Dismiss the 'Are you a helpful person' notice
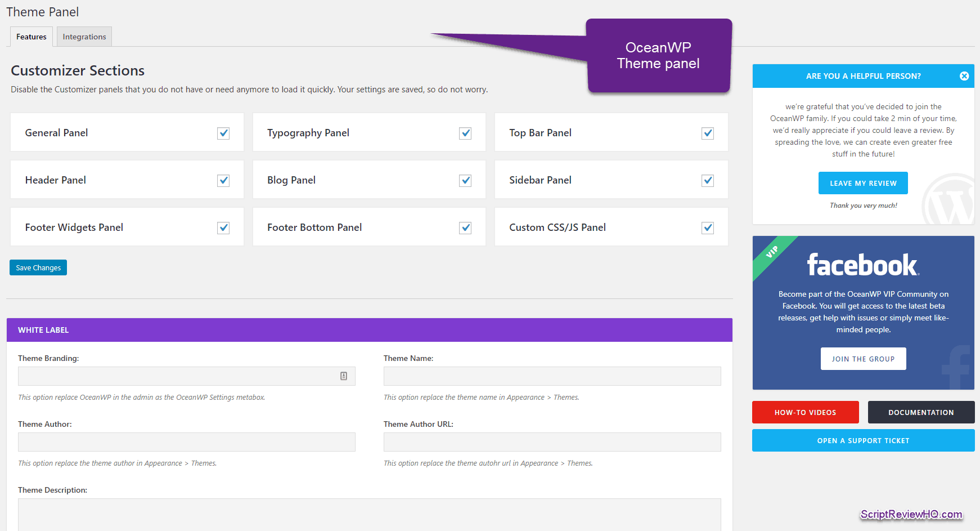Screen dimensions: 980x531 pos(964,76)
